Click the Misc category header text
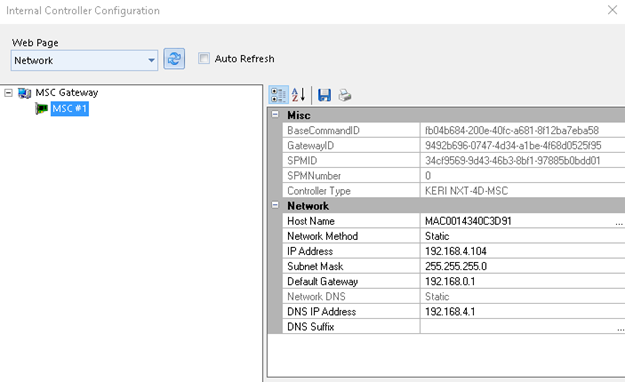Image resolution: width=625 pixels, height=382 pixels. click(299, 115)
